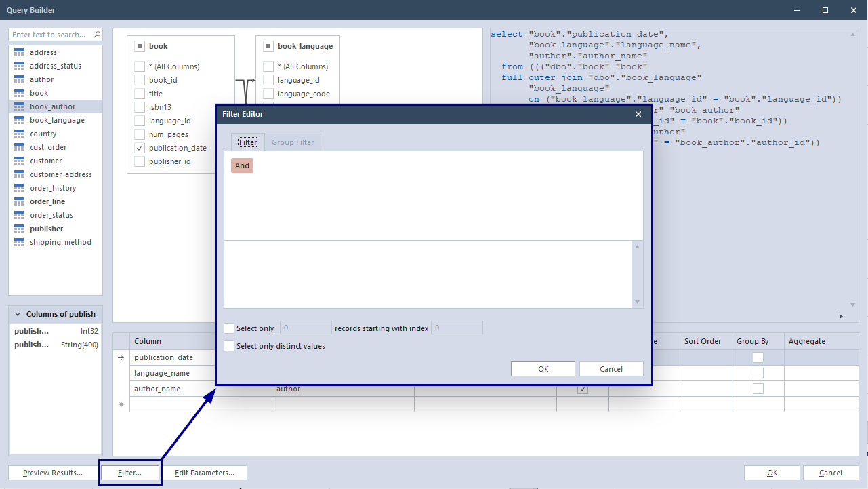This screenshot has width=868, height=489.
Task: Check publisher_id column in book table
Action: [140, 161]
